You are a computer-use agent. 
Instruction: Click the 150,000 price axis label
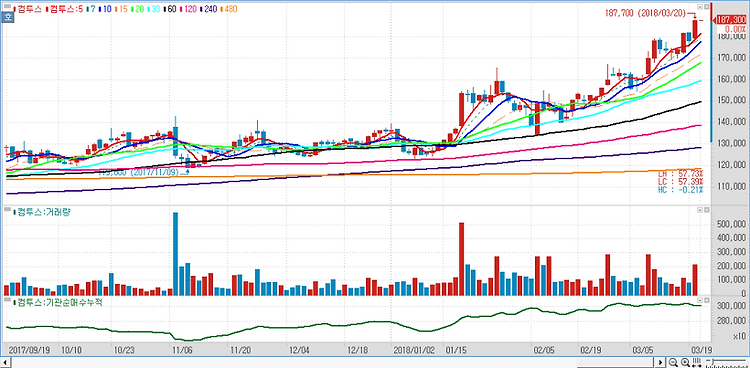[731, 100]
